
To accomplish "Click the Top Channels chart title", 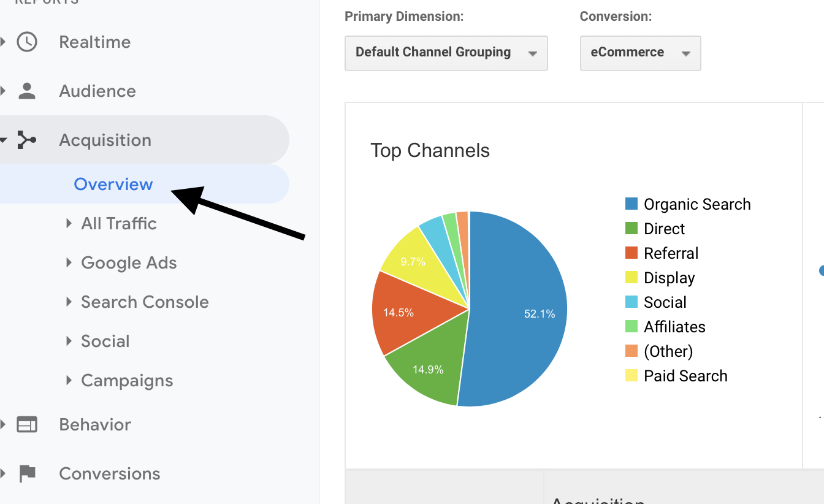I will 430,151.
